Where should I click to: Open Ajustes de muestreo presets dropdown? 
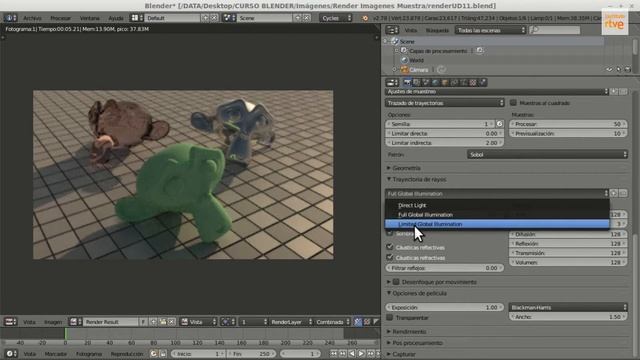pyautogui.click(x=497, y=92)
